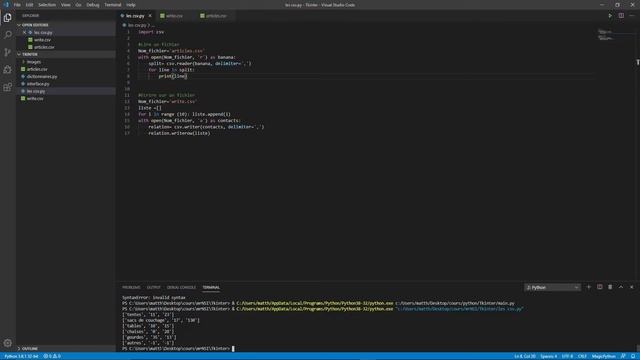Viewport: 640px width, 360px height.
Task: Run Python file with the play icon
Action: [x=610, y=16]
